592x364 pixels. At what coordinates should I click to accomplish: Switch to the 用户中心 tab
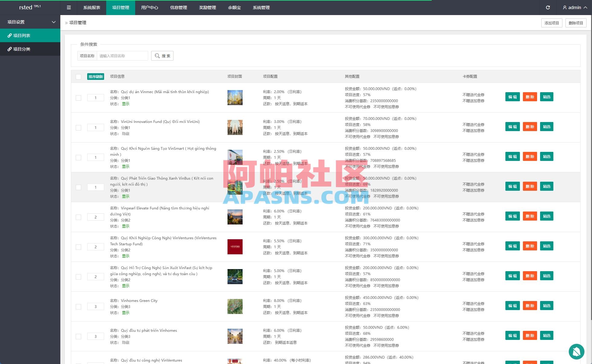[149, 8]
